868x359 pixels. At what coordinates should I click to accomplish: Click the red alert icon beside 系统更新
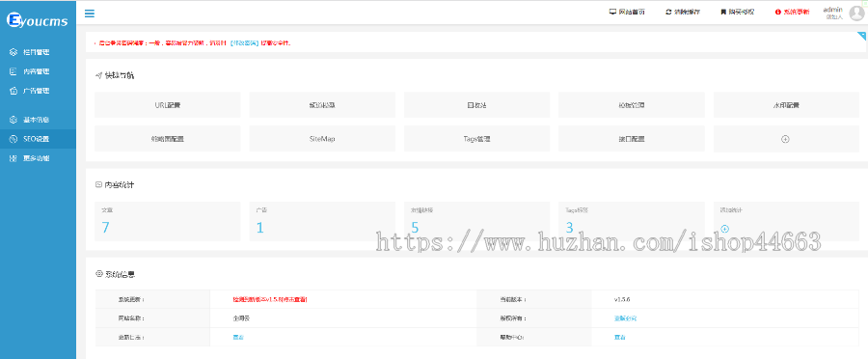(777, 12)
